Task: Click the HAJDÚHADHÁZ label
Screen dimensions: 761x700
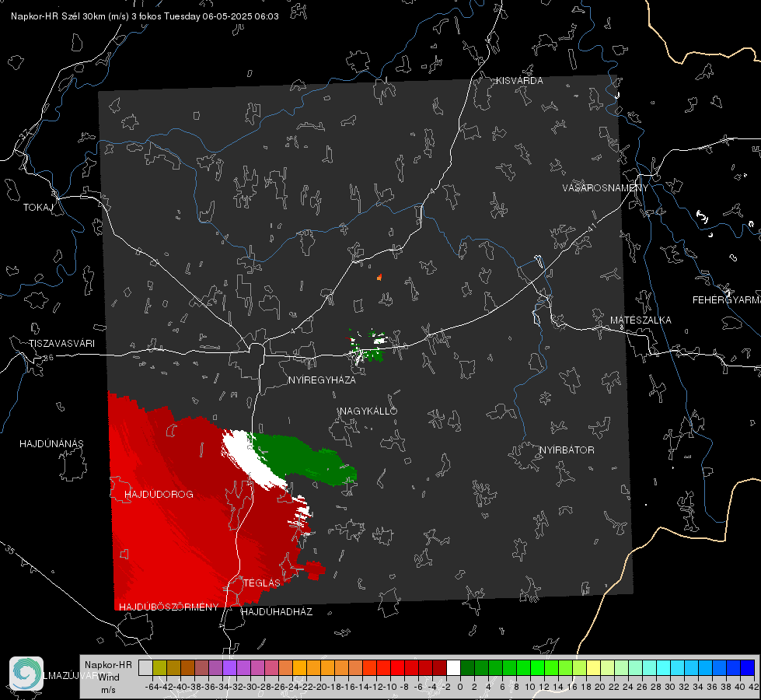Action: [x=277, y=611]
